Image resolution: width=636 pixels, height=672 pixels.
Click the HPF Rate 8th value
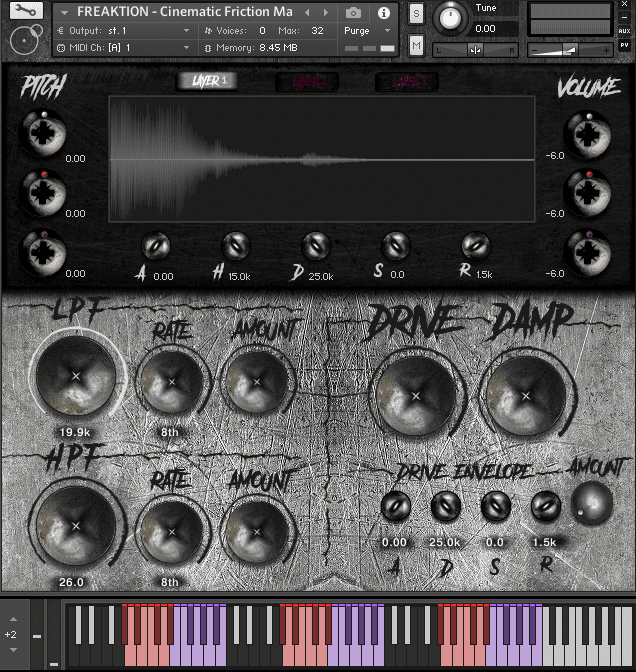pyautogui.click(x=170, y=582)
